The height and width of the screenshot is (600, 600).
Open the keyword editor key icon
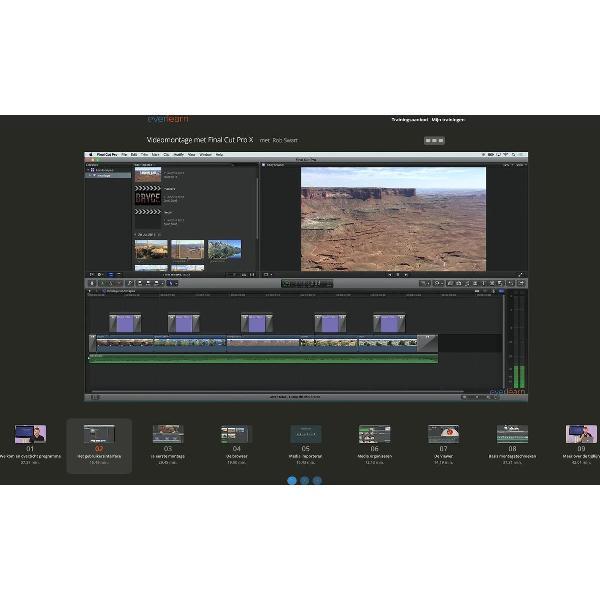tap(130, 283)
